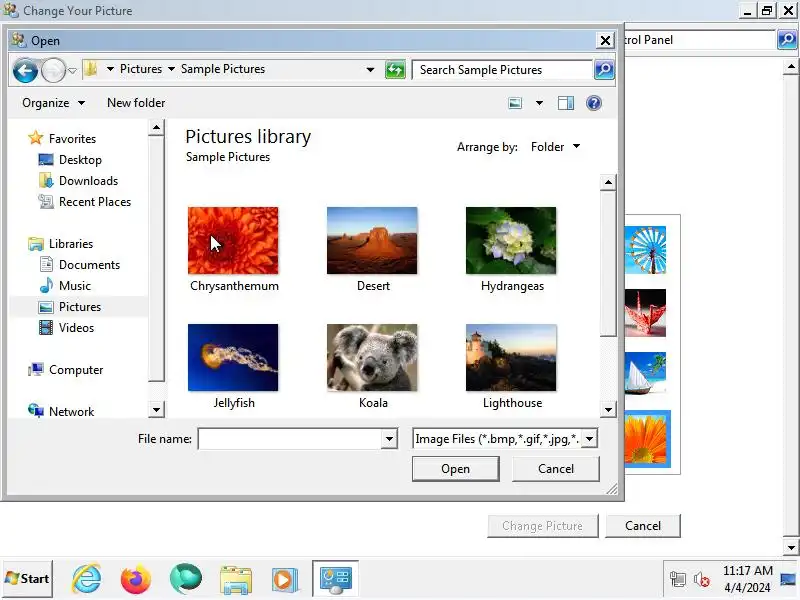Click the Network icon in navigation pane
800x600 pixels.
(x=36, y=411)
